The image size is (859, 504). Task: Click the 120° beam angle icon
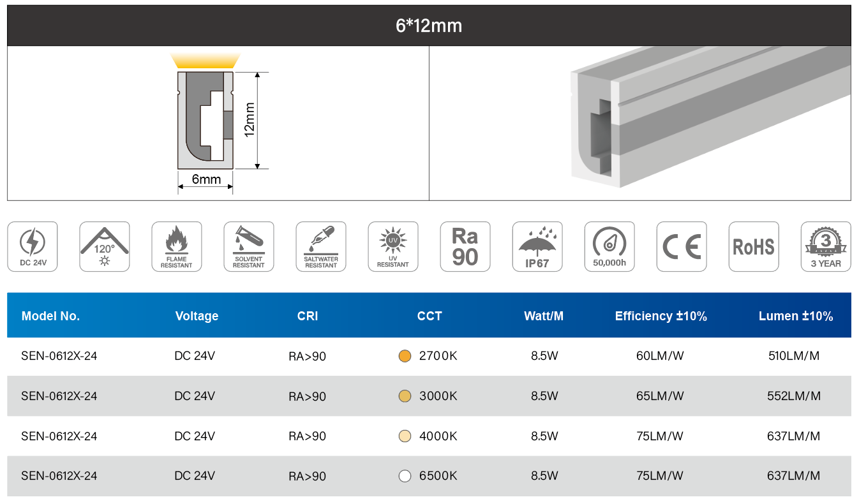105,246
